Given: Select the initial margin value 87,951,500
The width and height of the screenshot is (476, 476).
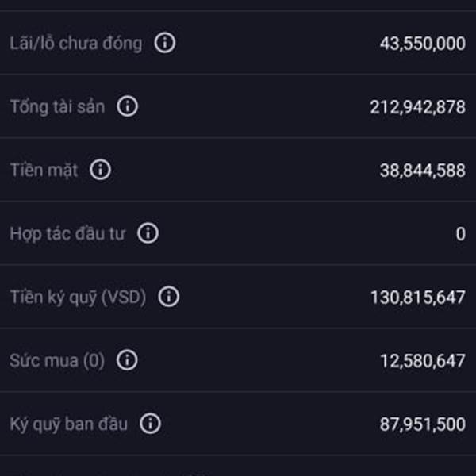Looking at the screenshot, I should pyautogui.click(x=423, y=424).
